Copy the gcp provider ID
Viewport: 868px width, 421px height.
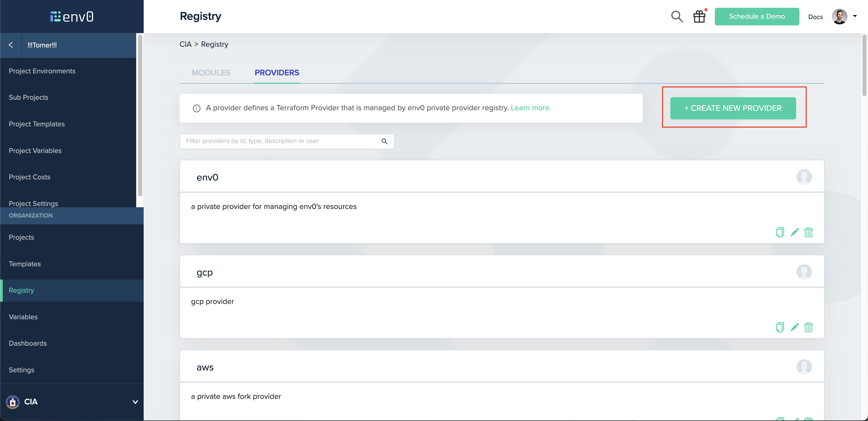click(x=780, y=327)
